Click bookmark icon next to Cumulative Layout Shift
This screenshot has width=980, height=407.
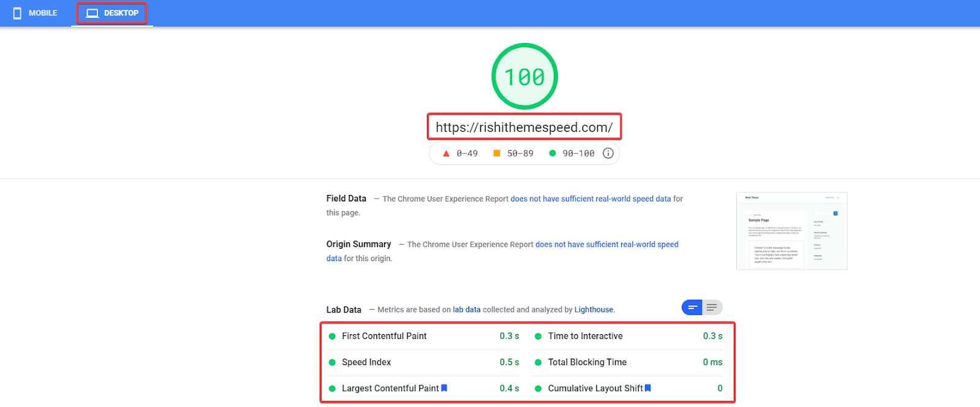[x=648, y=388]
